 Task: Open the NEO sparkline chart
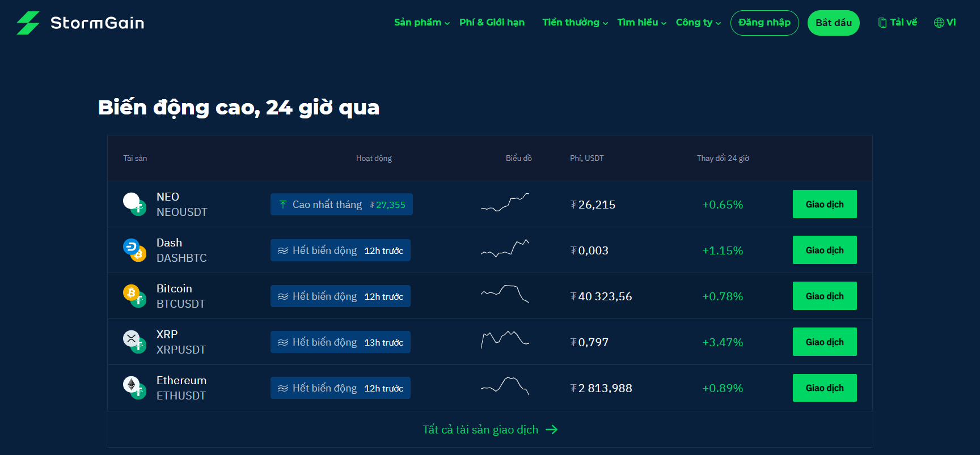click(505, 202)
